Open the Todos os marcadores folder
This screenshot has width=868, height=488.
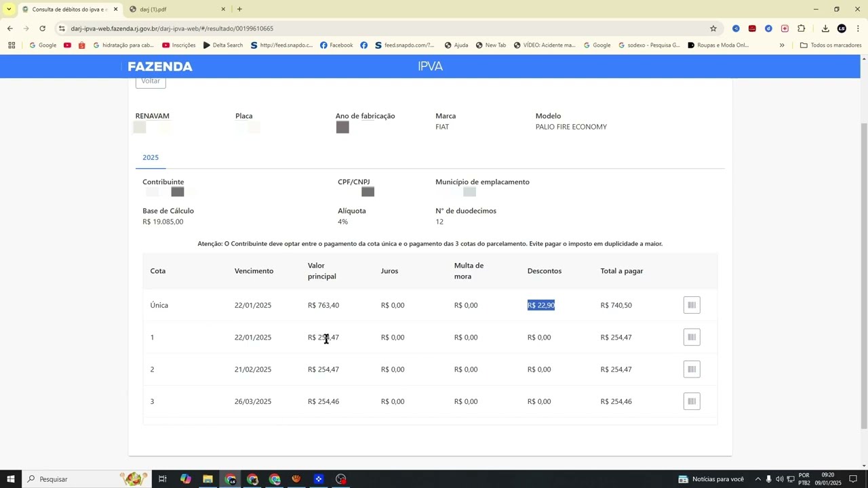coord(831,45)
